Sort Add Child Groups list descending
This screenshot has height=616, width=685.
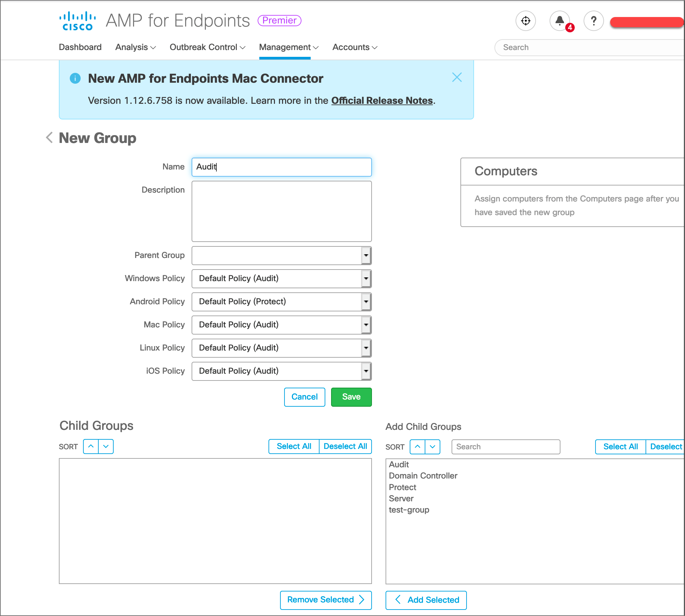click(x=433, y=447)
